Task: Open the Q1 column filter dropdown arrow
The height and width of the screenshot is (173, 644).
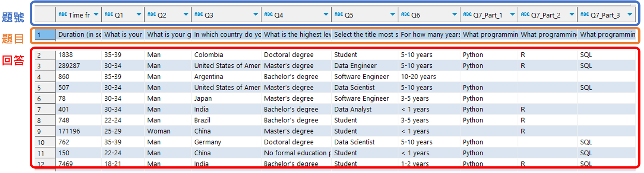Action: pyautogui.click(x=139, y=15)
